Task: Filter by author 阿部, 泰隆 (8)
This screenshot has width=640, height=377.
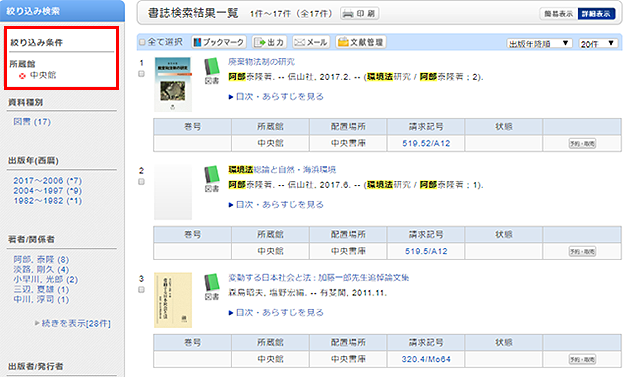Action: [41, 259]
